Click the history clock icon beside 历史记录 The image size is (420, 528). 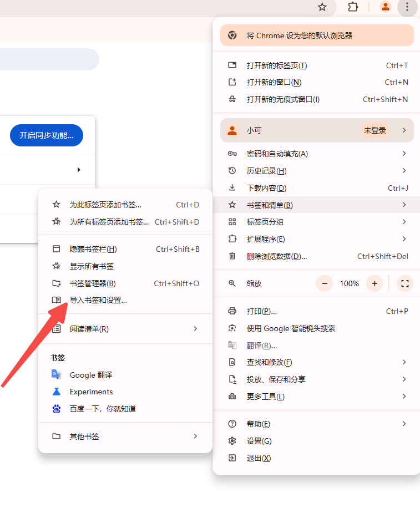232,171
